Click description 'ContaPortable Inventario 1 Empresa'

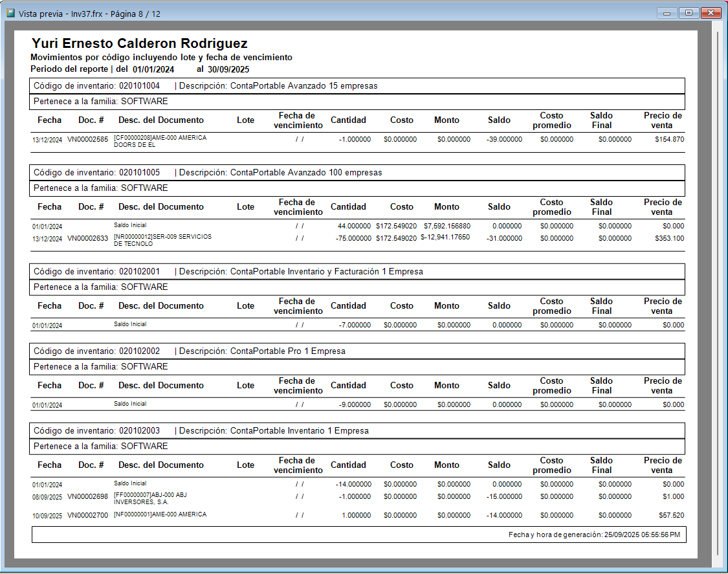coord(300,431)
